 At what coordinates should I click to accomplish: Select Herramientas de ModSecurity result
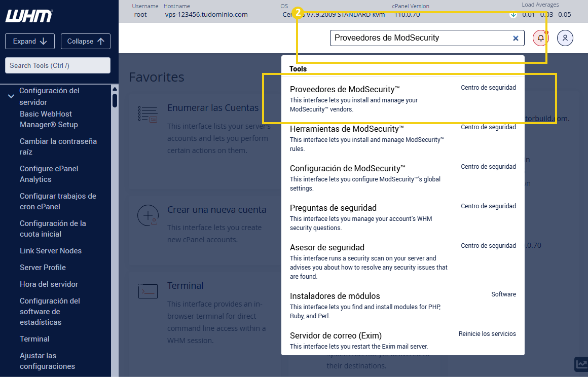(403, 138)
